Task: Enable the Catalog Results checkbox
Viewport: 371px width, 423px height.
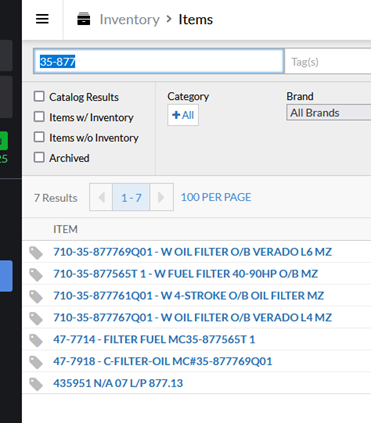Action: pos(39,96)
